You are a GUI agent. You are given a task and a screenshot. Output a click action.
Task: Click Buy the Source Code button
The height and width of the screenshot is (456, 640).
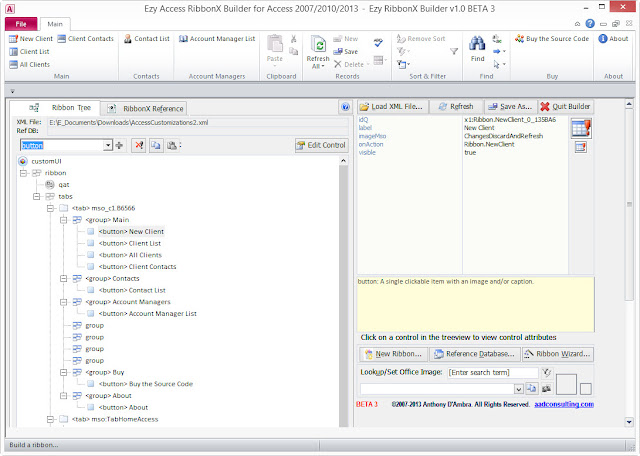click(x=552, y=39)
